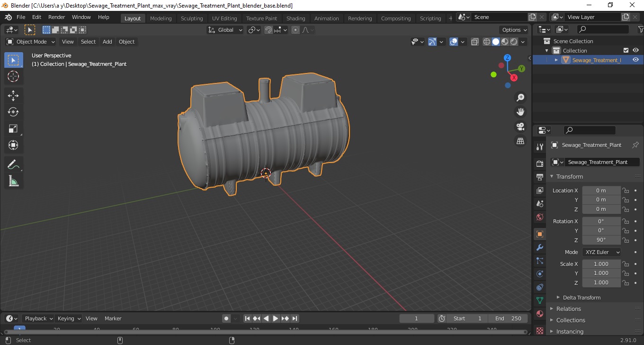Toggle the camera view icon
The height and width of the screenshot is (345, 644).
click(520, 127)
